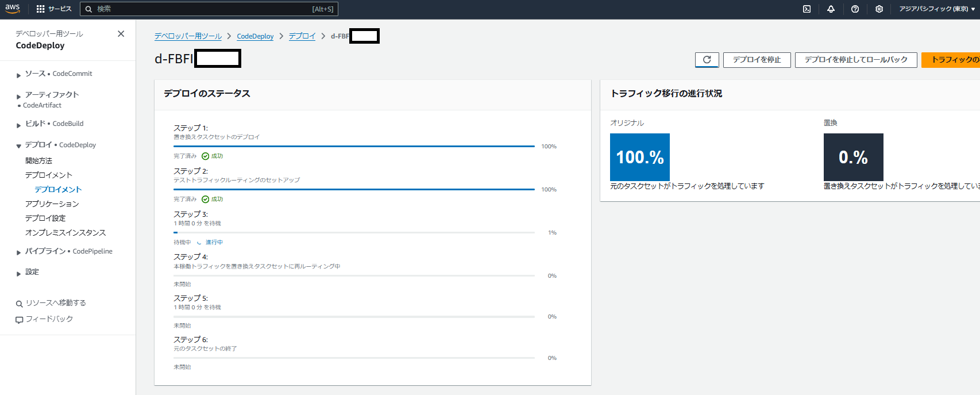This screenshot has width=980, height=395.
Task: Go to デプロイ breadcrumb
Action: tap(302, 36)
